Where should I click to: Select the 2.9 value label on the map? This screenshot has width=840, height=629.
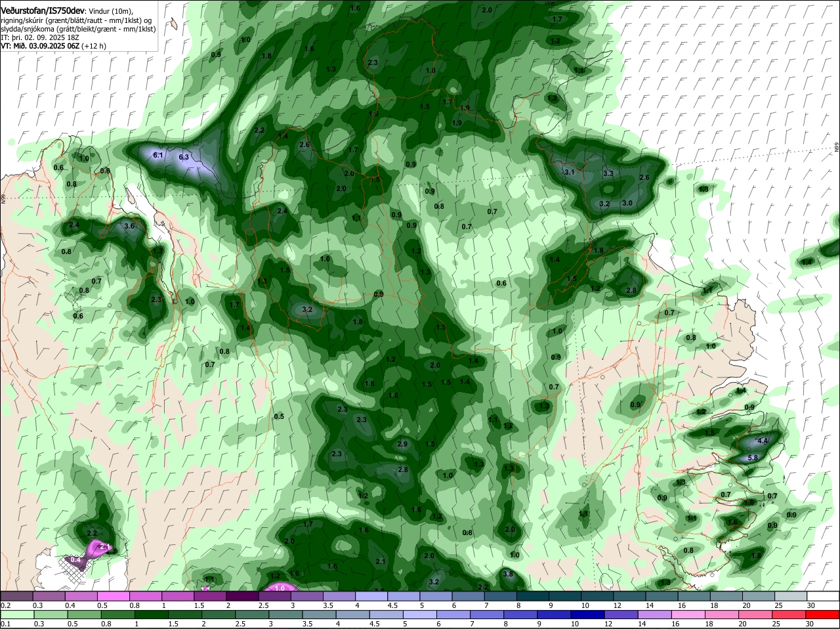402,445
